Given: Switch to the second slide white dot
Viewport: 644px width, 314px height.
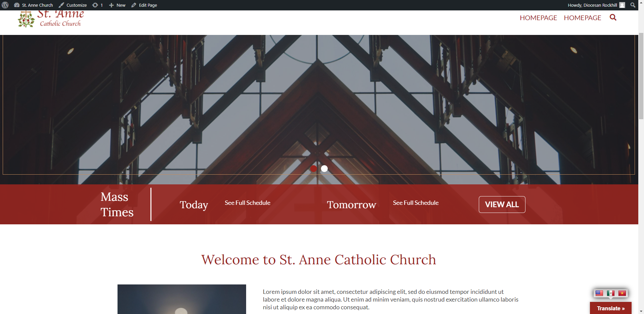Looking at the screenshot, I should pyautogui.click(x=324, y=169).
